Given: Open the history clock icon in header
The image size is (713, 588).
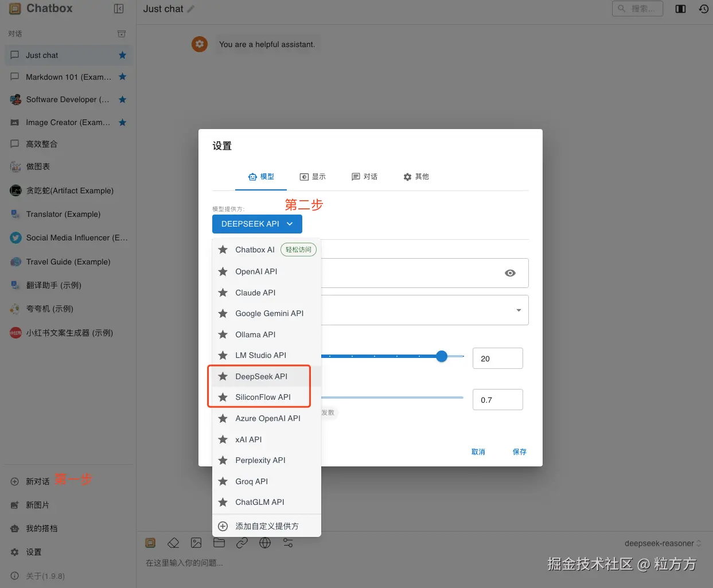Looking at the screenshot, I should [x=703, y=9].
